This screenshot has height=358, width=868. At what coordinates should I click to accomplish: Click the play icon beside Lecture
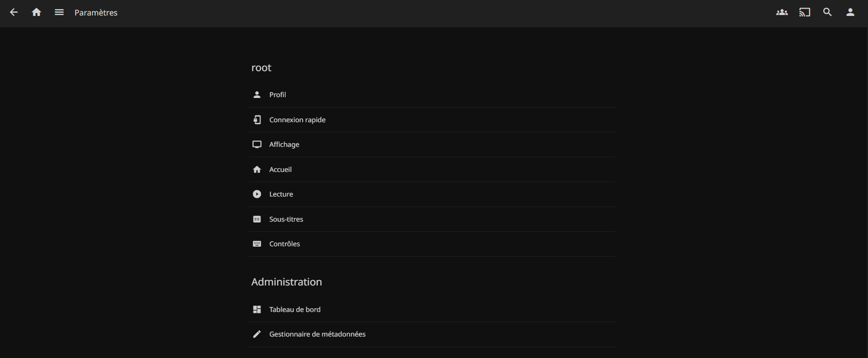(257, 194)
